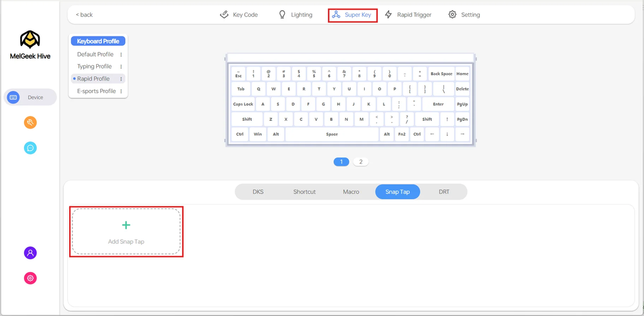This screenshot has width=644, height=316.
Task: Open E-sports Profile options menu dots
Action: tap(121, 91)
